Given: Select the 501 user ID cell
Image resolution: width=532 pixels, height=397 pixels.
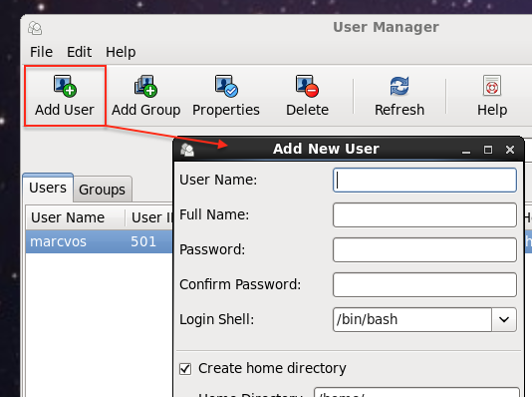Looking at the screenshot, I should point(143,241).
